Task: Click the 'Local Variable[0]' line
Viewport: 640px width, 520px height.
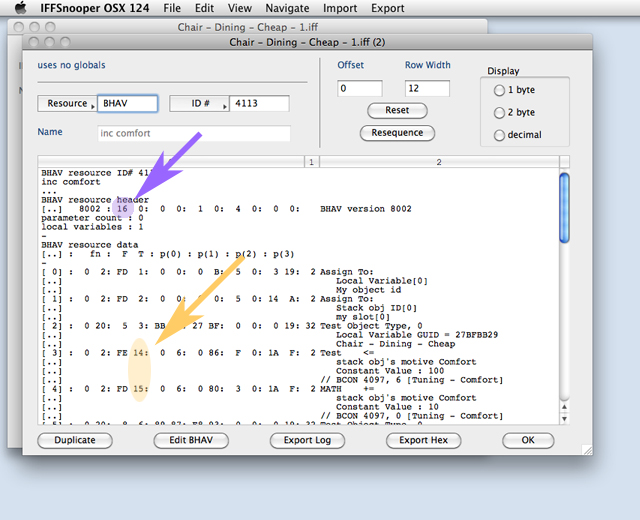Action: (x=382, y=281)
